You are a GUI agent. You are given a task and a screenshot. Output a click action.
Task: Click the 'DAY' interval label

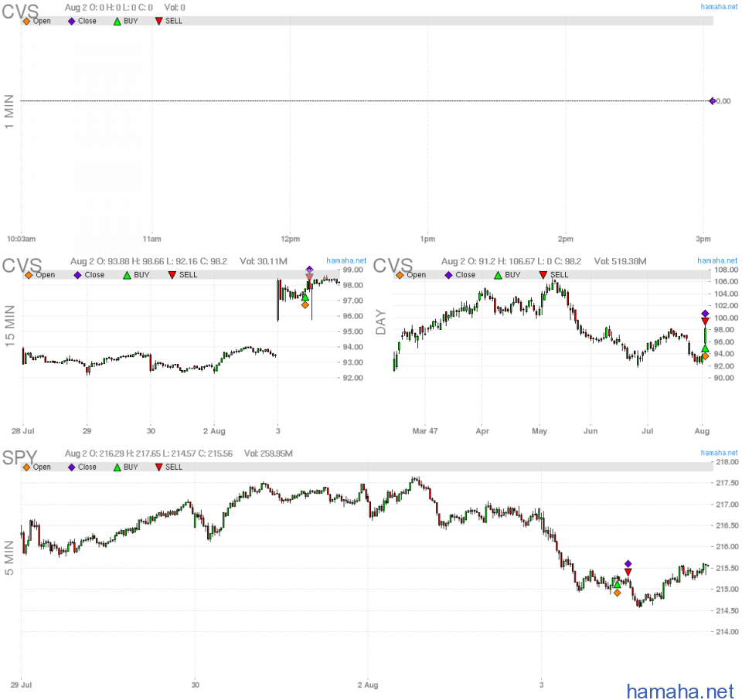[x=380, y=322]
